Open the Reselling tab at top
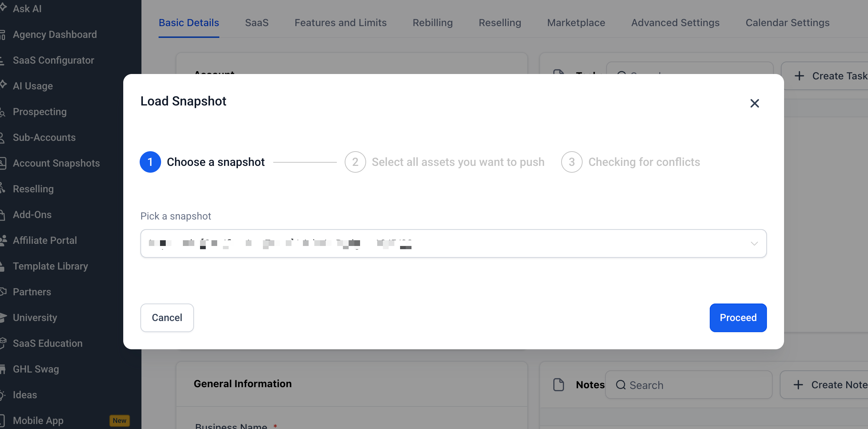868x429 pixels. (x=500, y=23)
